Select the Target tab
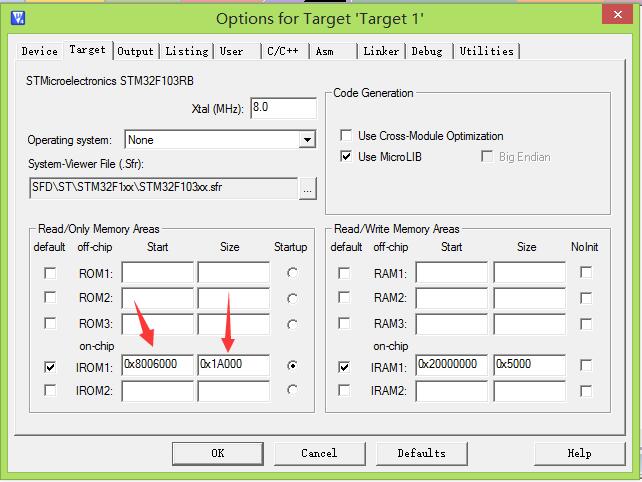This screenshot has height=482, width=642. [87, 50]
